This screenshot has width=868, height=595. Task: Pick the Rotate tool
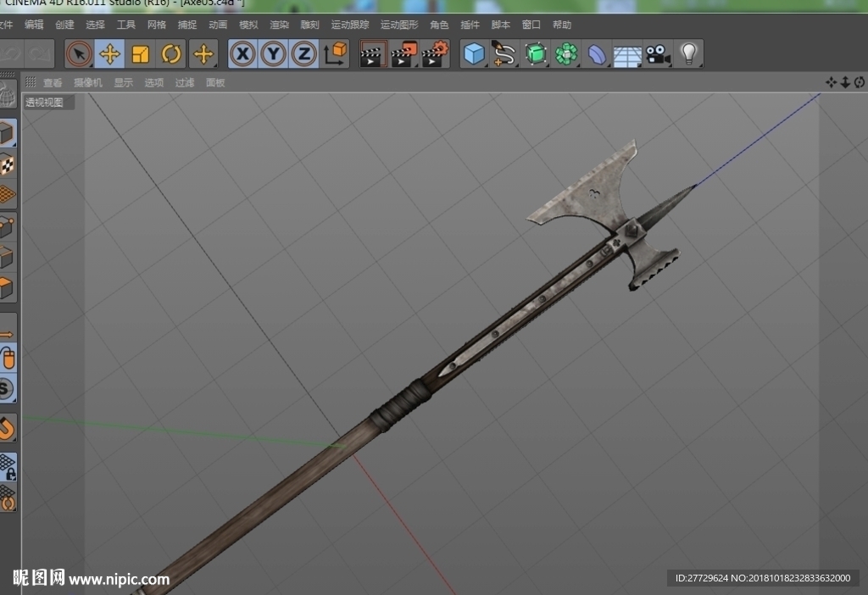pos(171,54)
